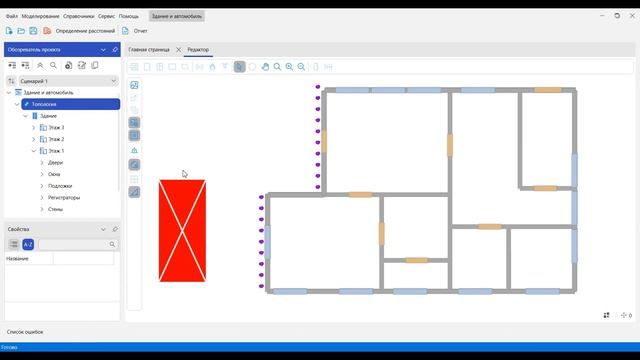Open the Сценарий 1 dropdown
This screenshot has width=640, height=360.
pos(68,81)
